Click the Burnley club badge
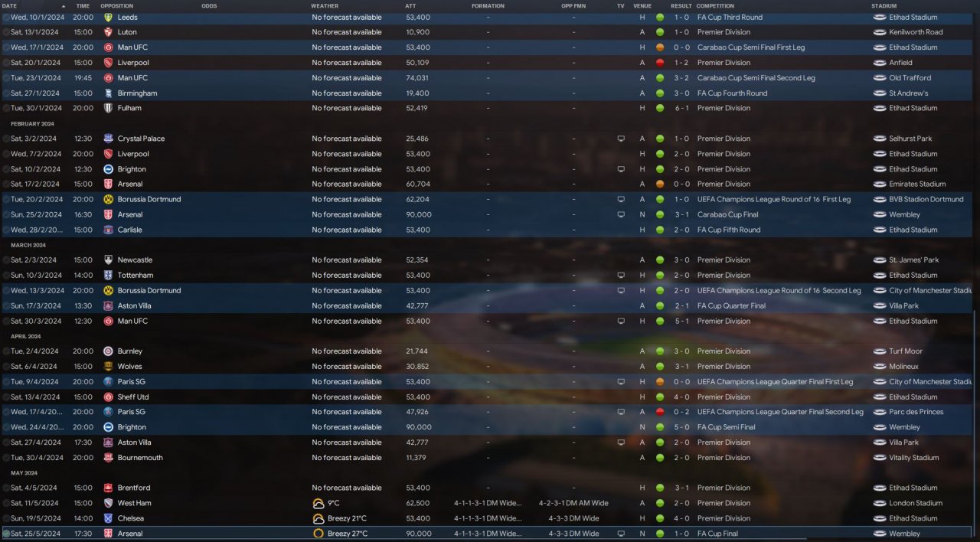 coord(108,351)
